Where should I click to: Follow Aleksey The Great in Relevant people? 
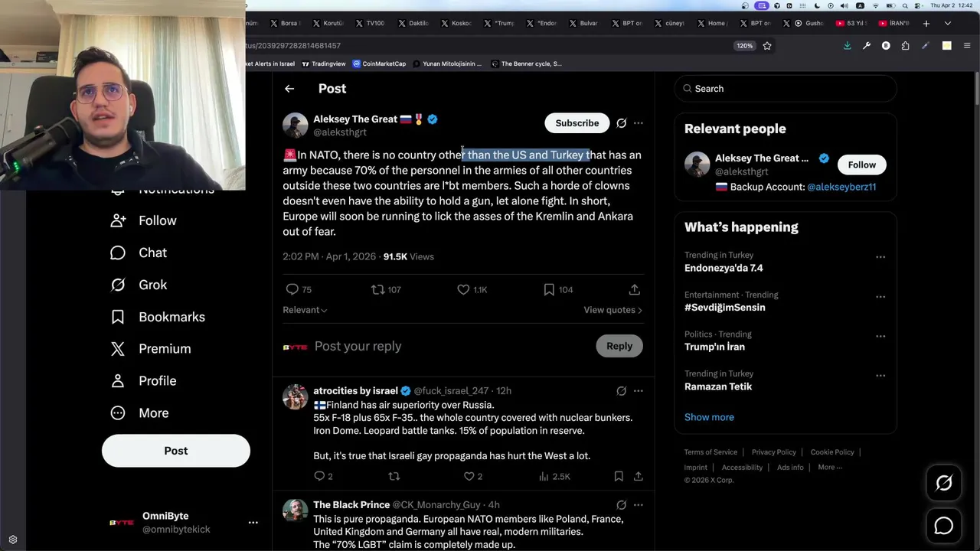pyautogui.click(x=861, y=165)
